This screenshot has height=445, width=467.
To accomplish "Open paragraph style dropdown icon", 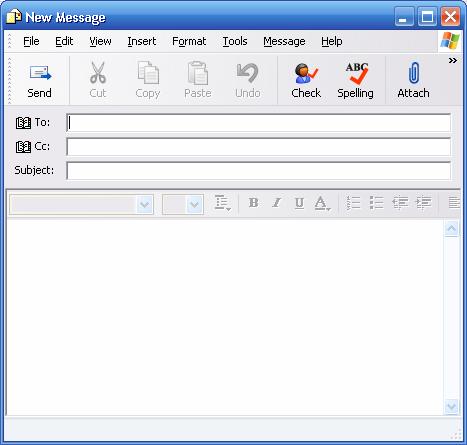I will 223,203.
